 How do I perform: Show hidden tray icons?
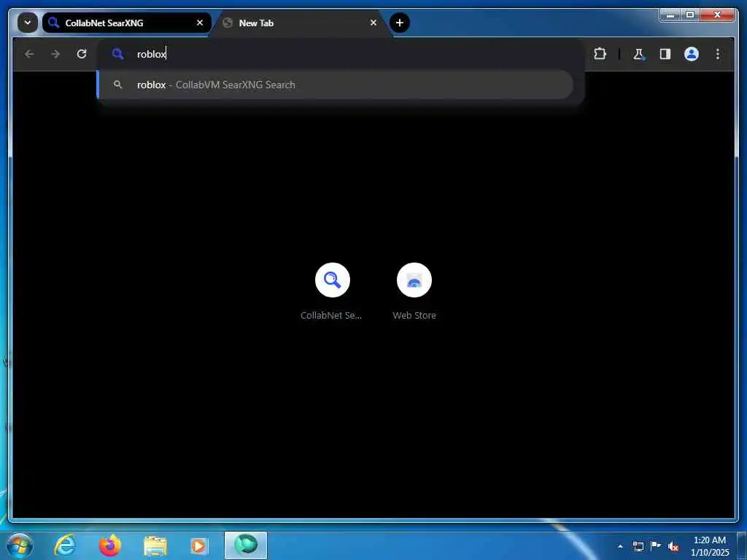[x=620, y=546]
